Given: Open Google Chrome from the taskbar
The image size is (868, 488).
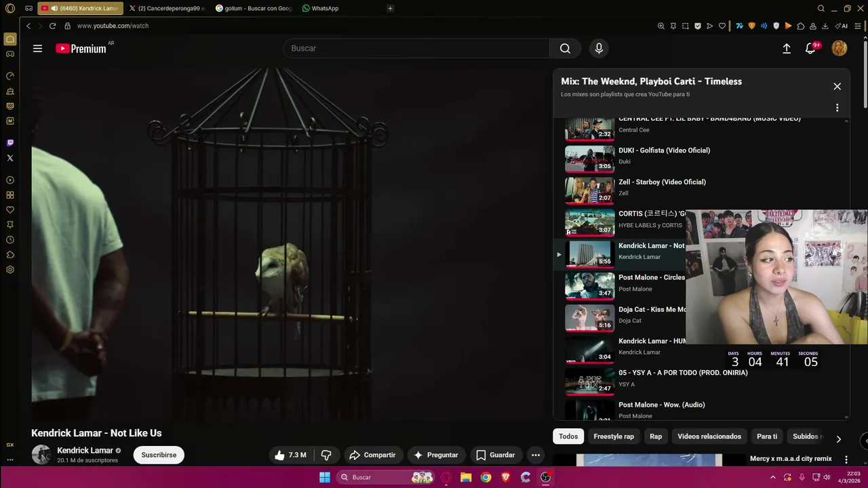Looking at the screenshot, I should 486,477.
